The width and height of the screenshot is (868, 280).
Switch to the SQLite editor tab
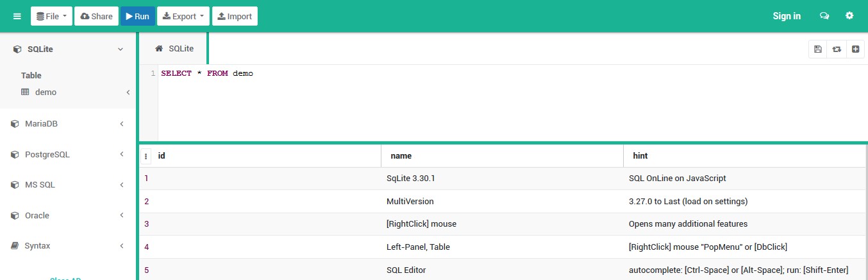174,48
